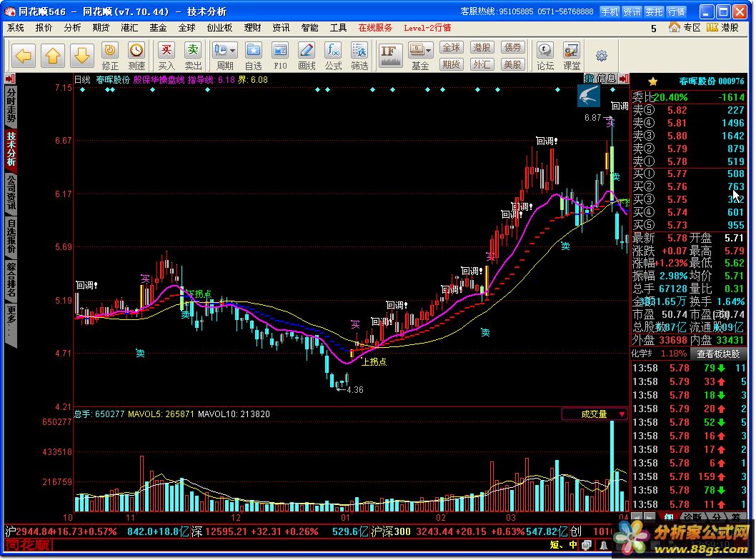Switch to the 综合排名 side tab
The height and width of the screenshot is (560, 756).
[11, 279]
